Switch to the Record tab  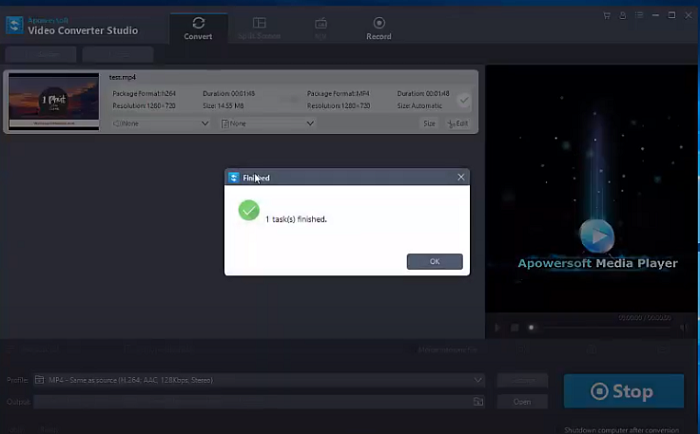tap(379, 29)
